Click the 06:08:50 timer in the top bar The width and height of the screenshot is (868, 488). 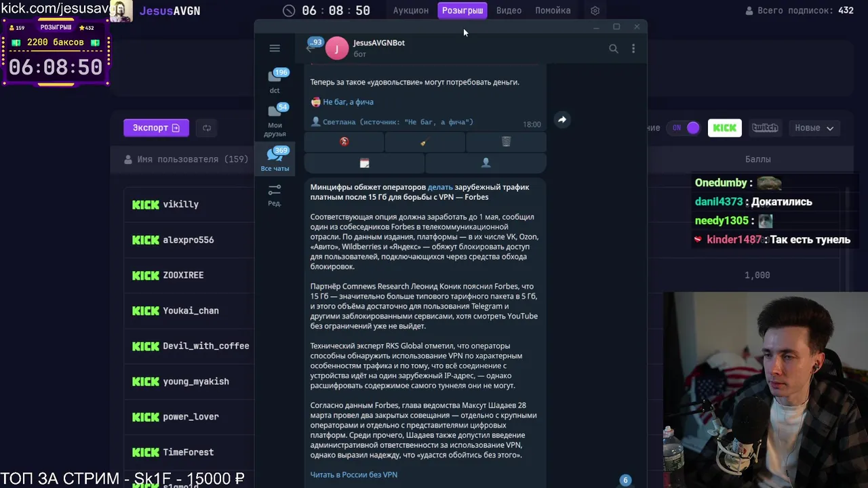point(336,11)
